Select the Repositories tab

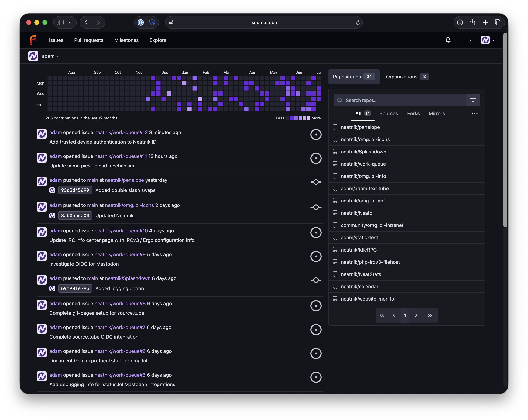pyautogui.click(x=354, y=77)
